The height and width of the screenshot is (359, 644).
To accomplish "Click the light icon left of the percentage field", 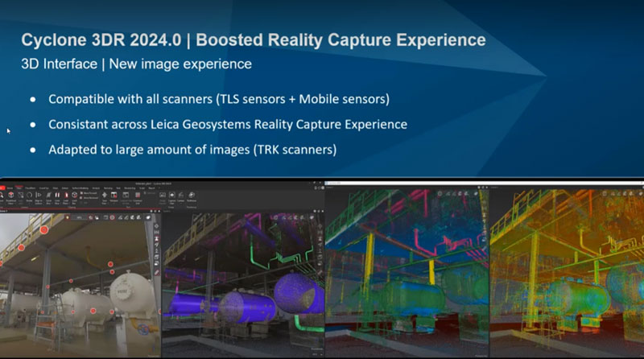I will click(68, 217).
